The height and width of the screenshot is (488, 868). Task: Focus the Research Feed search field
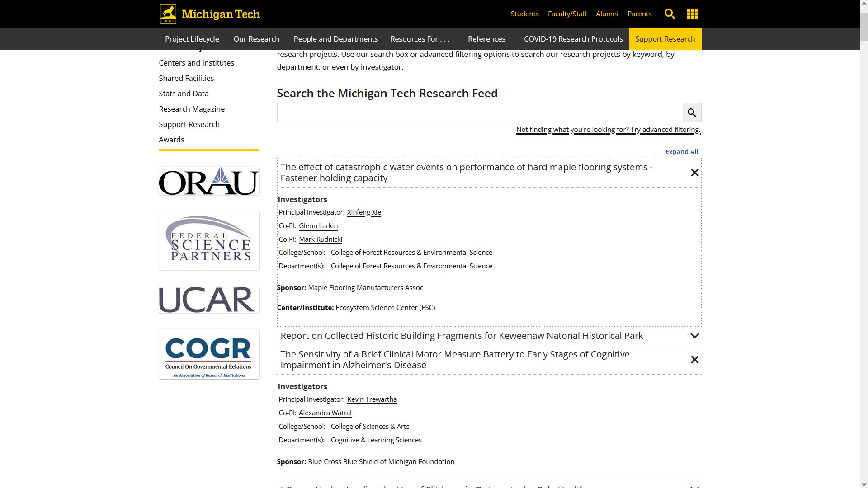click(x=480, y=113)
